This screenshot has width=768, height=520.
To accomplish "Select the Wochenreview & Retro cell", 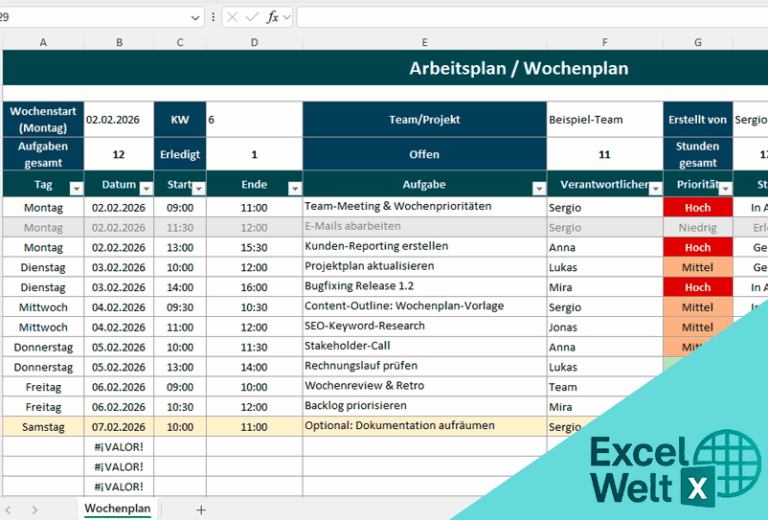I will pyautogui.click(x=425, y=386).
